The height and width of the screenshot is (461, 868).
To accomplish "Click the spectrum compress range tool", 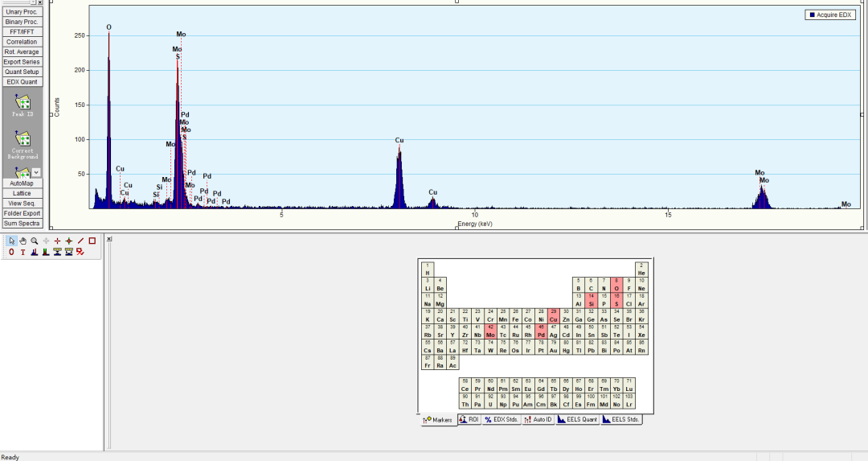I will [x=58, y=252].
